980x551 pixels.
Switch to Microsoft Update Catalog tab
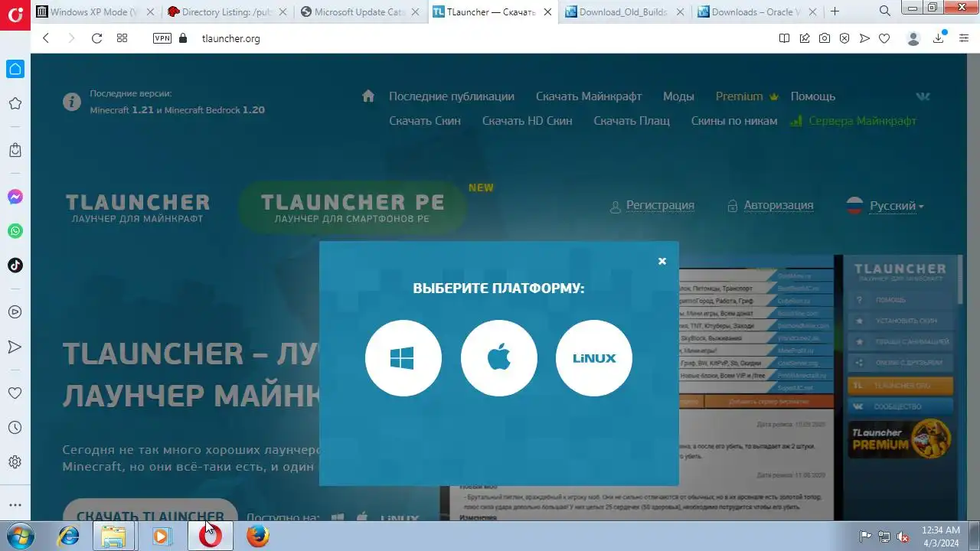pos(360,11)
